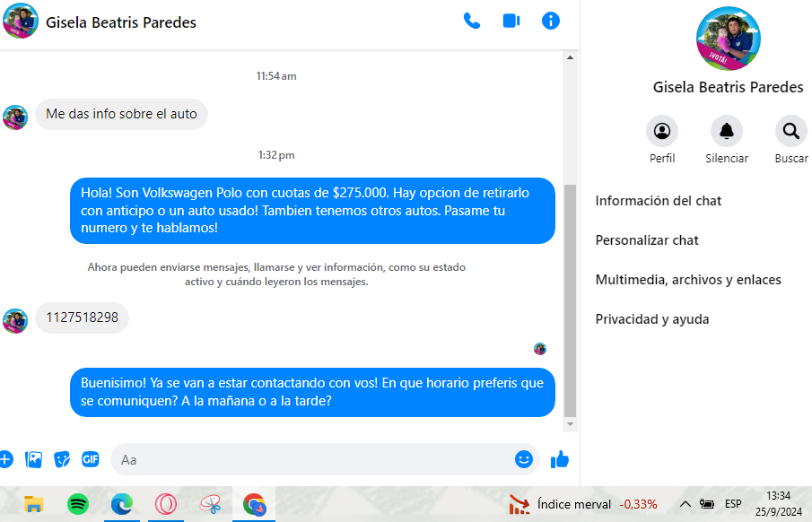Mute notifications with Silenciar bell
The width and height of the screenshot is (812, 522).
point(727,131)
